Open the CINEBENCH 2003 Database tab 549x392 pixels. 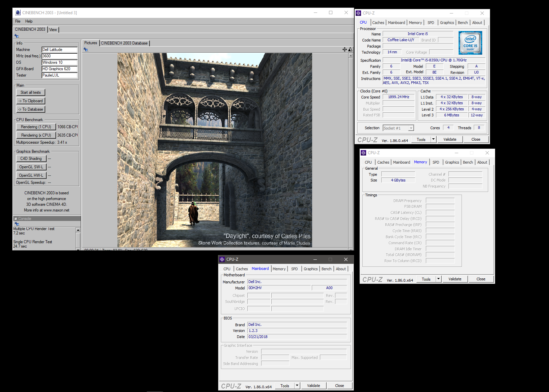[x=125, y=43]
